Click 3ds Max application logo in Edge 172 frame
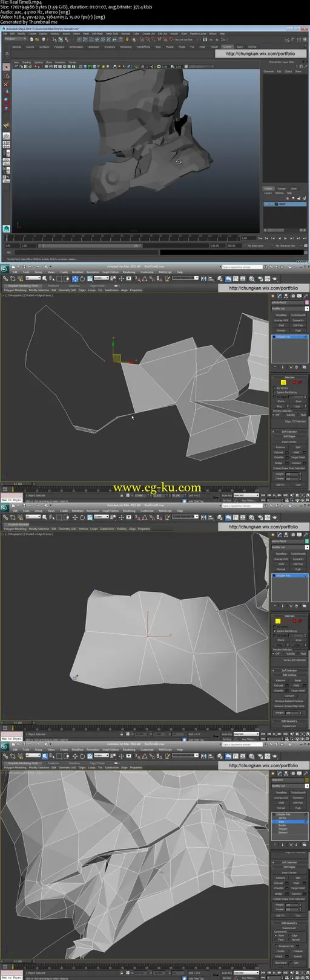310x980 pixels. point(4,268)
